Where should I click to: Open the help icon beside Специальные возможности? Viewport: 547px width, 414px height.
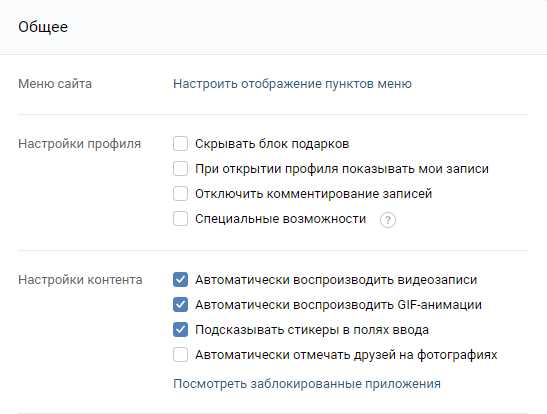click(x=388, y=220)
